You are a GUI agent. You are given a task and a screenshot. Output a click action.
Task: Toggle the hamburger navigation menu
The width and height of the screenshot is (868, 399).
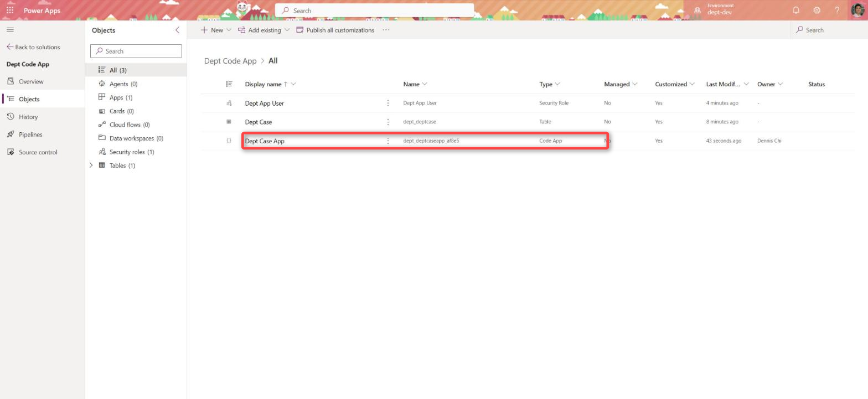(10, 30)
